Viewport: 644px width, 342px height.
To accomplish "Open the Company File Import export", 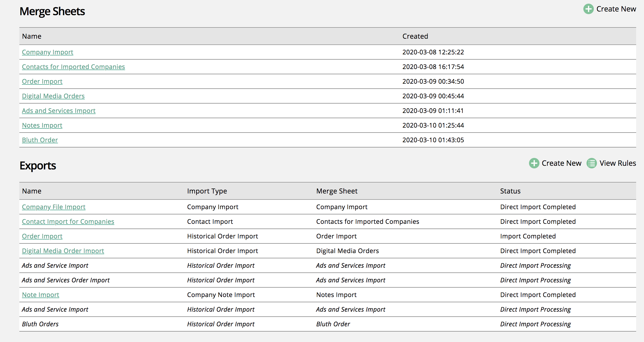I will click(x=54, y=207).
